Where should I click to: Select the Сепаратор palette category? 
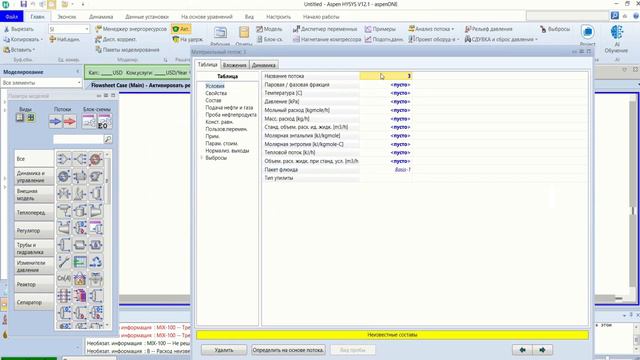[x=34, y=302]
